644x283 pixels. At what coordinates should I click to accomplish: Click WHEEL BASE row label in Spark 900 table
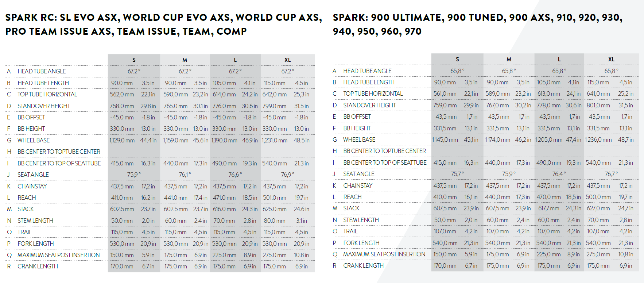click(x=359, y=139)
